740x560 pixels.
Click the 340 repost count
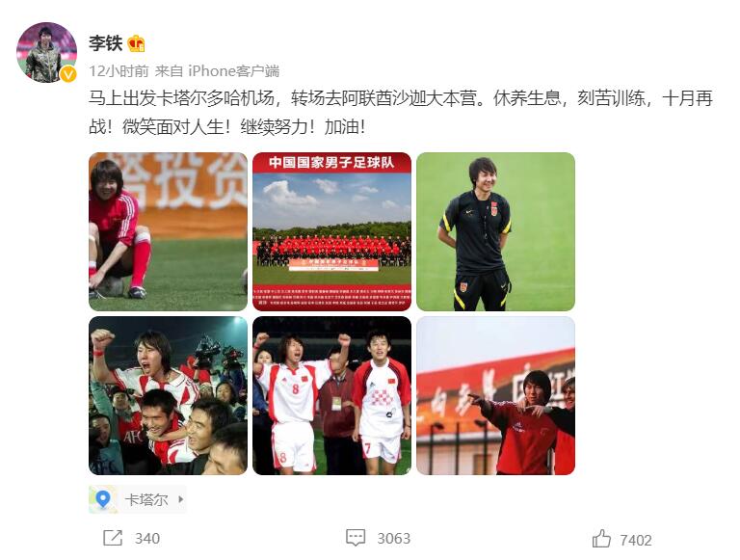coord(147,538)
